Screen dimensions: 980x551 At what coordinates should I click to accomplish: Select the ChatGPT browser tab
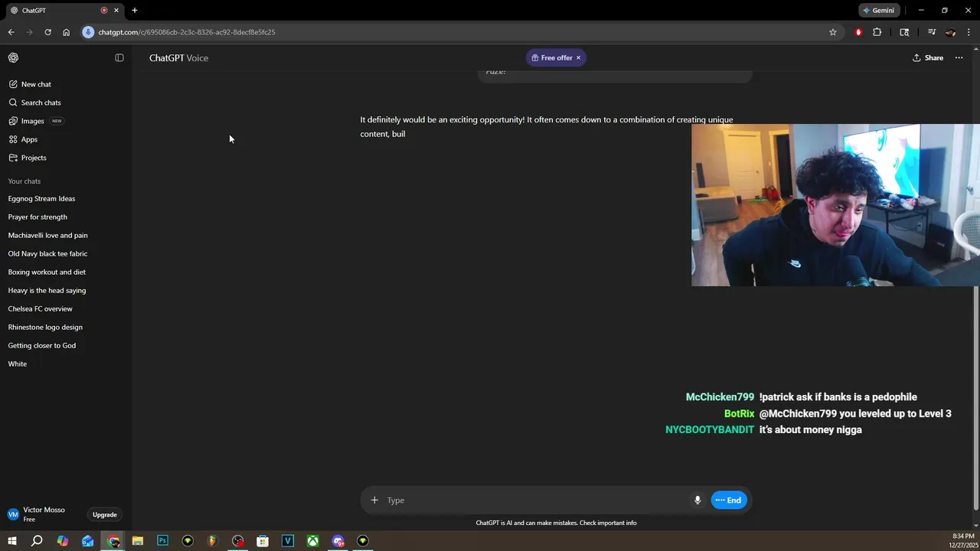coord(64,11)
